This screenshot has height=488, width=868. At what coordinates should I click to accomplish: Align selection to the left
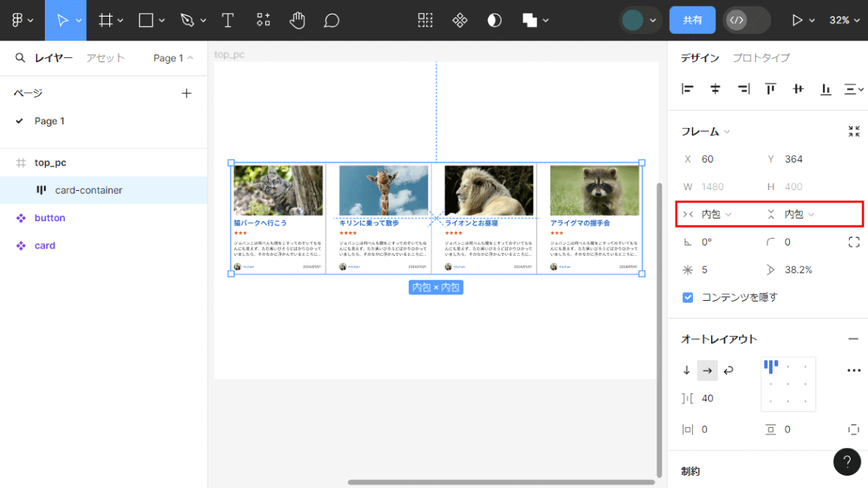coord(688,89)
